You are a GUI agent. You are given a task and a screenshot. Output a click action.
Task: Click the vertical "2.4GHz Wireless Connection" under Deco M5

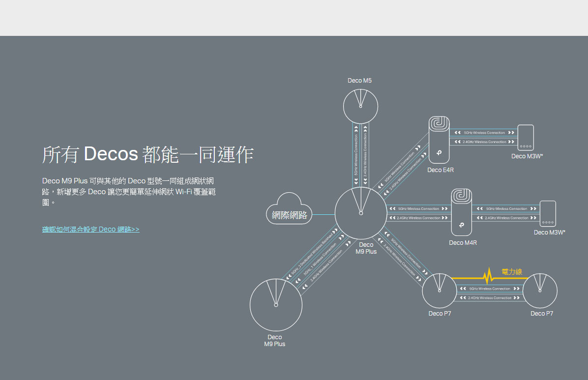[365, 155]
